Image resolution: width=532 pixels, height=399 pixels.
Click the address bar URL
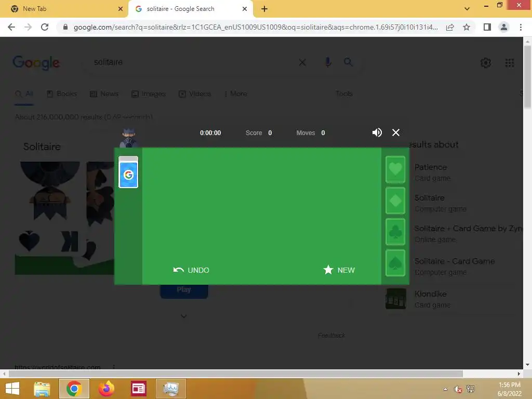[x=256, y=27]
